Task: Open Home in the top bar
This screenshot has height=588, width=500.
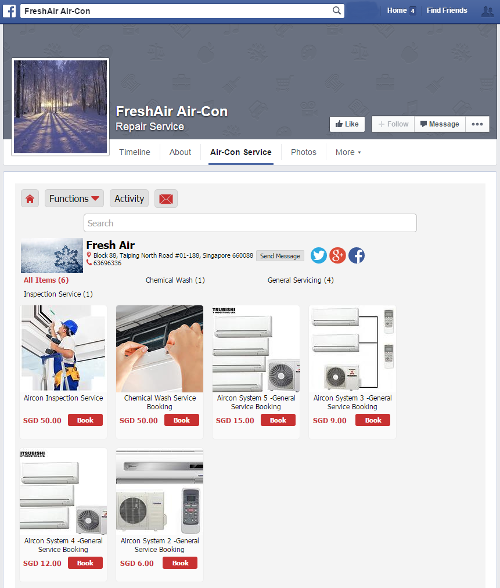Action: (397, 10)
